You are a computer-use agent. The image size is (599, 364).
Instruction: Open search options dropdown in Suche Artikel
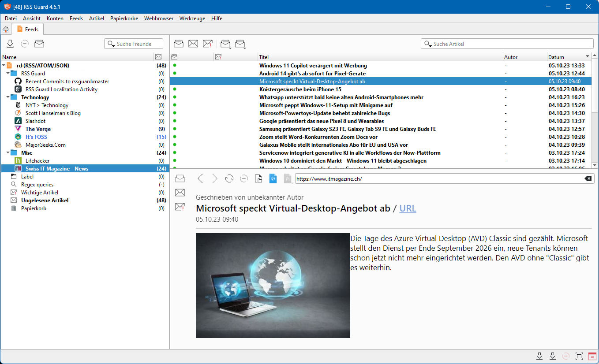[x=428, y=44]
